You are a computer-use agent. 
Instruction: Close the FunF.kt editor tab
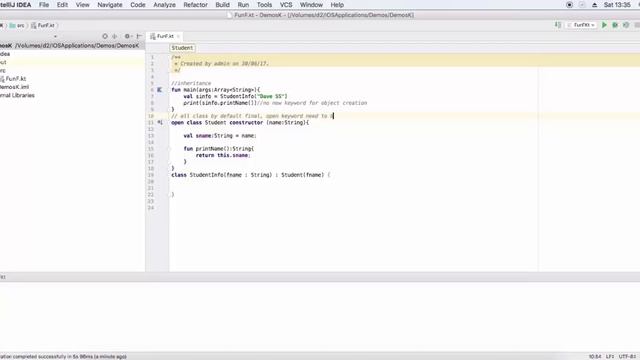pos(178,36)
